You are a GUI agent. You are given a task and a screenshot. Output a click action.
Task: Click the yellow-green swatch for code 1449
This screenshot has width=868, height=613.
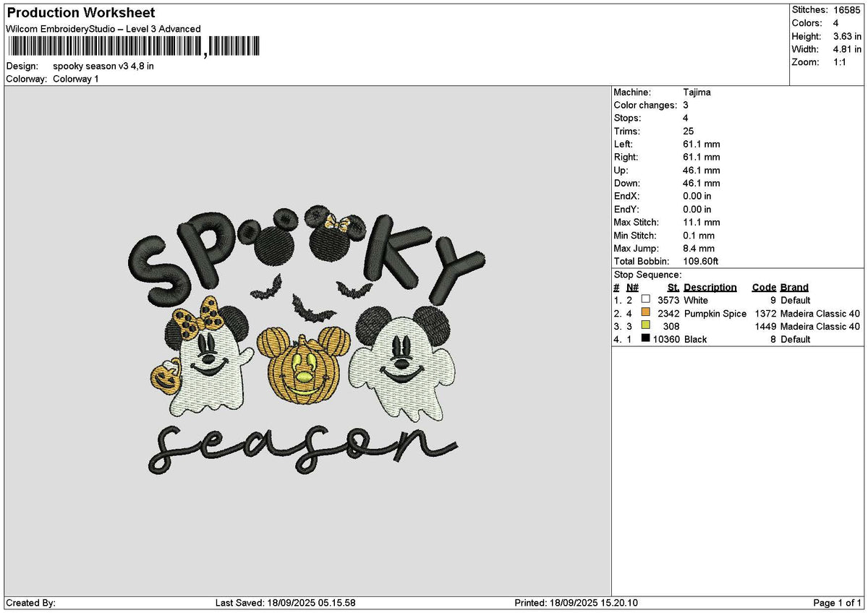[646, 325]
